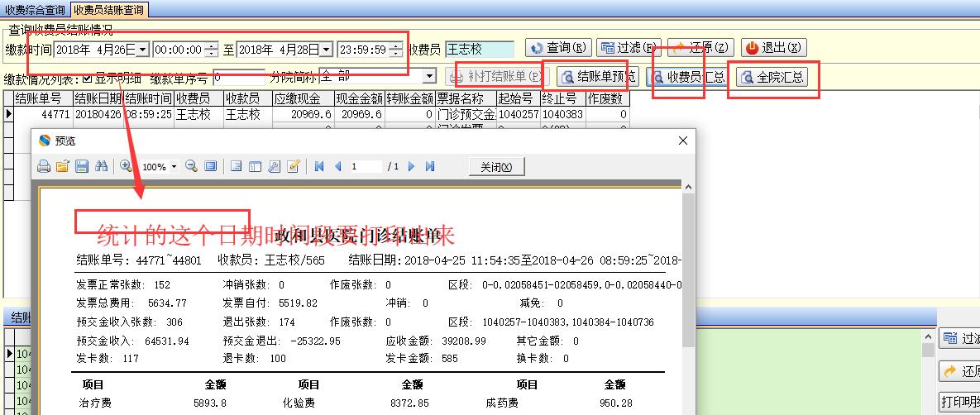Viewport: 980px width, 415px height.
Task: Select the 收费员结账查询 tab
Action: [108, 9]
